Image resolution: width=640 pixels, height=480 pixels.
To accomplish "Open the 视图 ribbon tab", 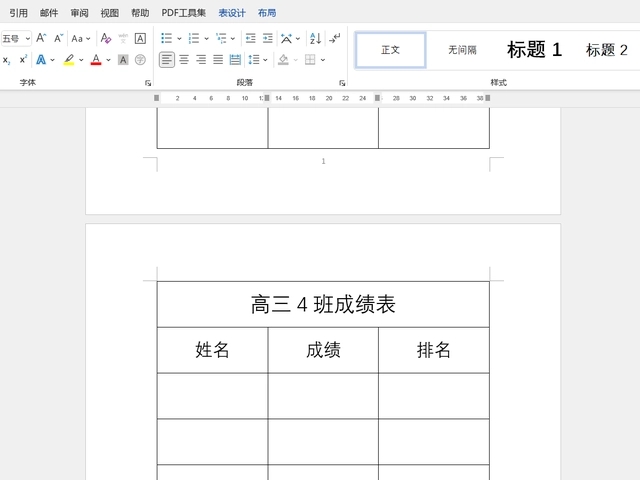I will [110, 13].
